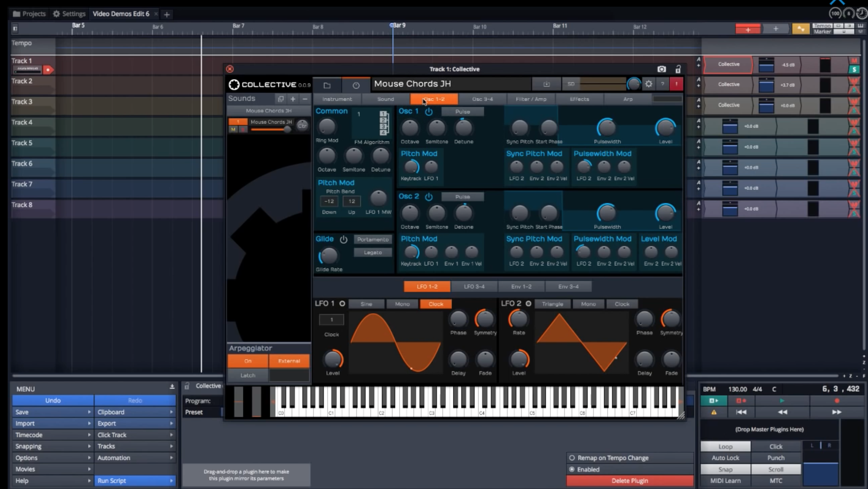This screenshot has width=868, height=489.
Task: Click the transport play button
Action: pyautogui.click(x=782, y=401)
